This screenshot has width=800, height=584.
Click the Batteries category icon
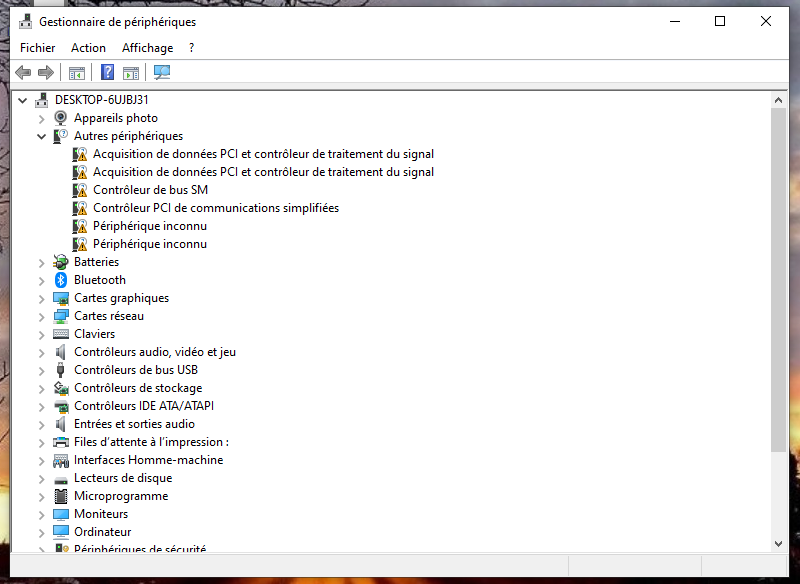coord(61,262)
